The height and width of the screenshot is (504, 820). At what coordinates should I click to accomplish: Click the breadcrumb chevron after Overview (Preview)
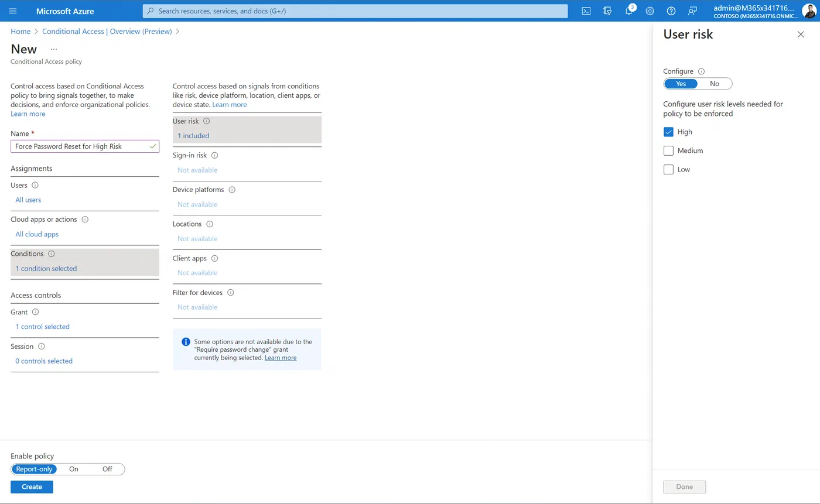click(177, 32)
